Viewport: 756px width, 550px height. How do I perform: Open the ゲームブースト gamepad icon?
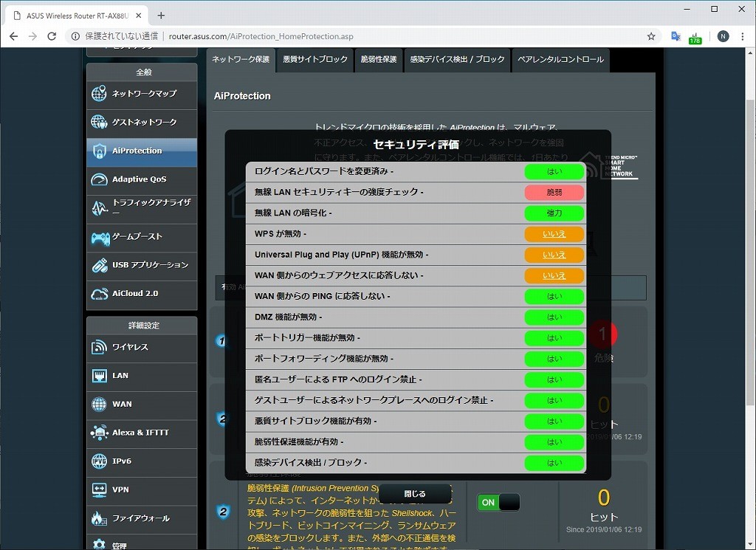tap(100, 238)
